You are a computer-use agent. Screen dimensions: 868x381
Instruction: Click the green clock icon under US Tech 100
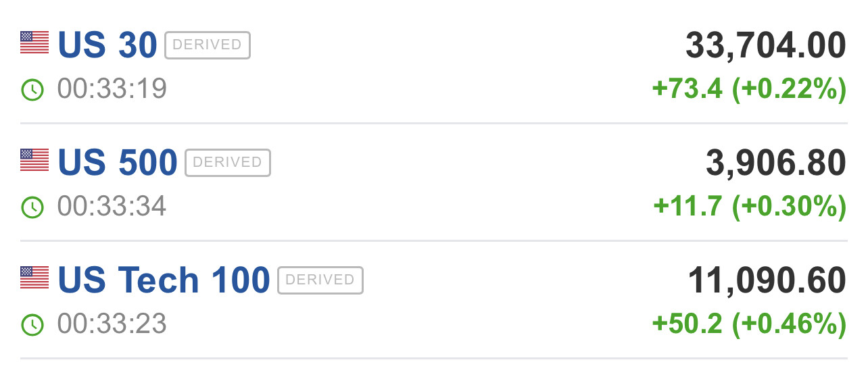[32, 325]
